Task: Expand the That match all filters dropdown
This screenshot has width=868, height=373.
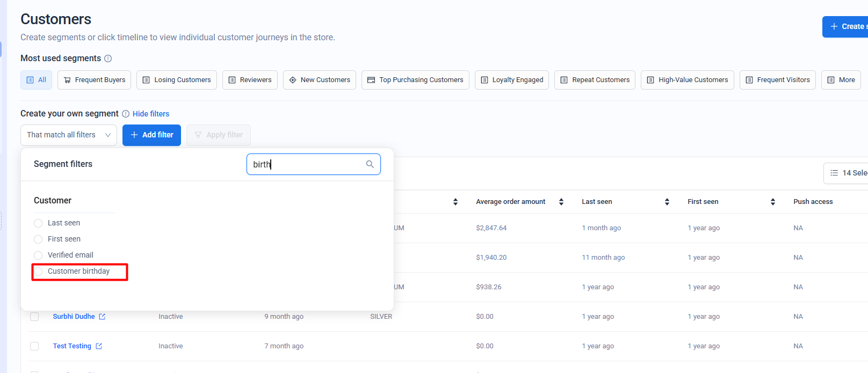Action: pyautogui.click(x=69, y=135)
